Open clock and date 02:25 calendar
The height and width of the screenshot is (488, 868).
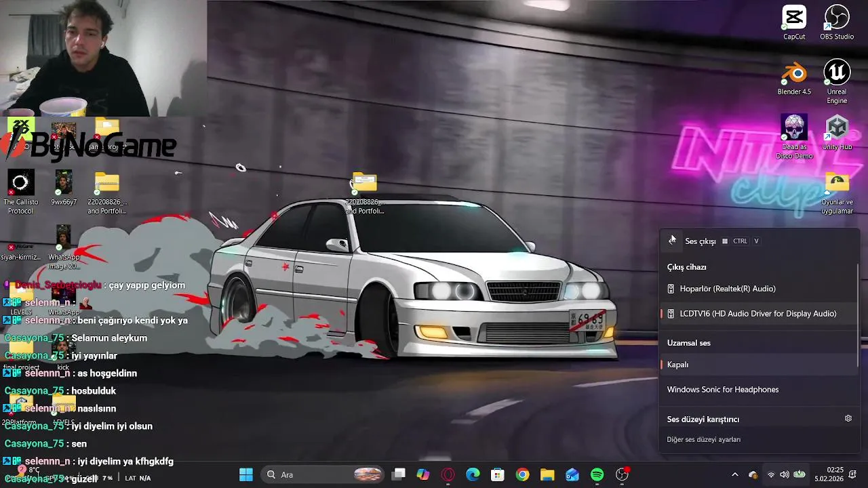pos(829,474)
